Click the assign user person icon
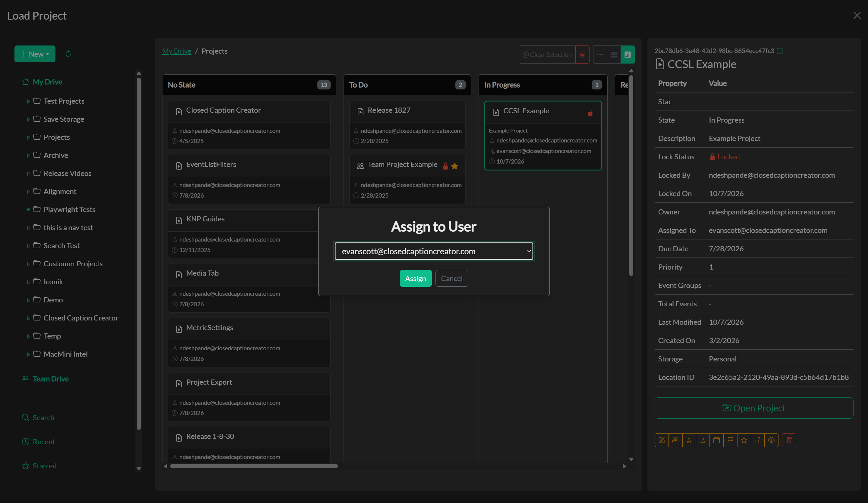The width and height of the screenshot is (868, 503). tap(703, 440)
